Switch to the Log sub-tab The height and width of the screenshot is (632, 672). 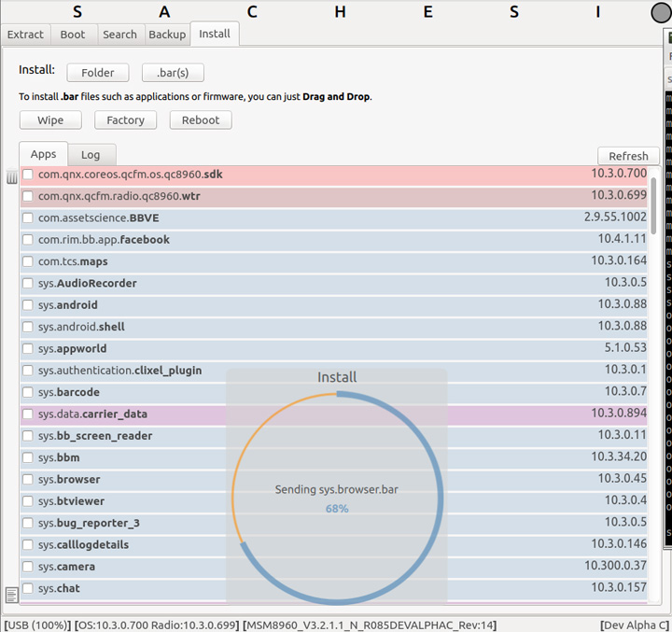[91, 155]
